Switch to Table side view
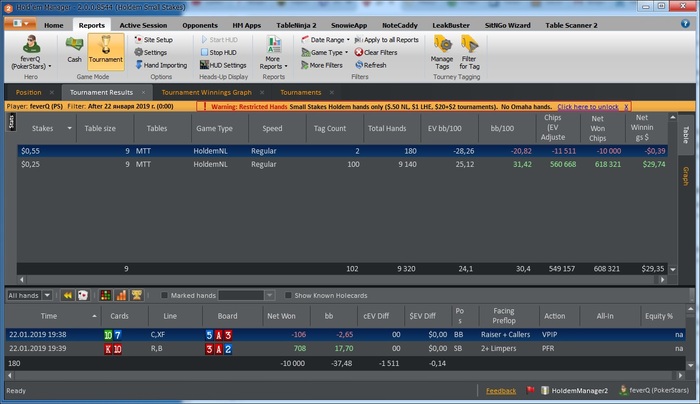This screenshot has height=404, width=700. [685, 134]
